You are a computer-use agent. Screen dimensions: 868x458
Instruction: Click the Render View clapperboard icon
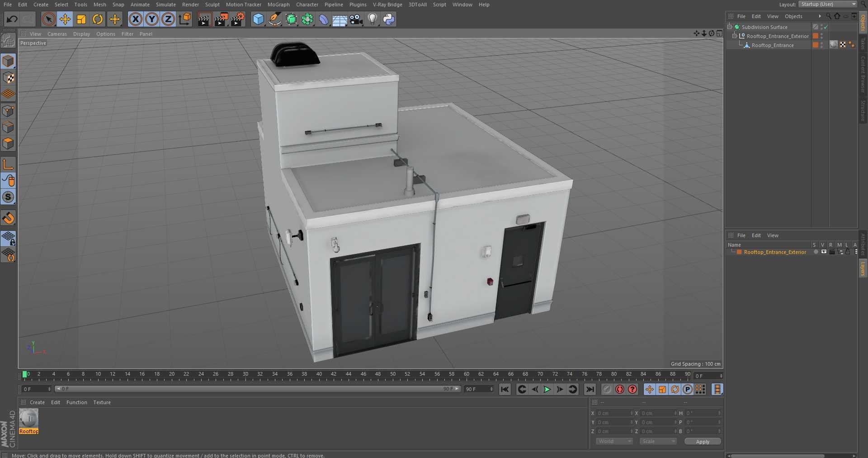pos(204,19)
